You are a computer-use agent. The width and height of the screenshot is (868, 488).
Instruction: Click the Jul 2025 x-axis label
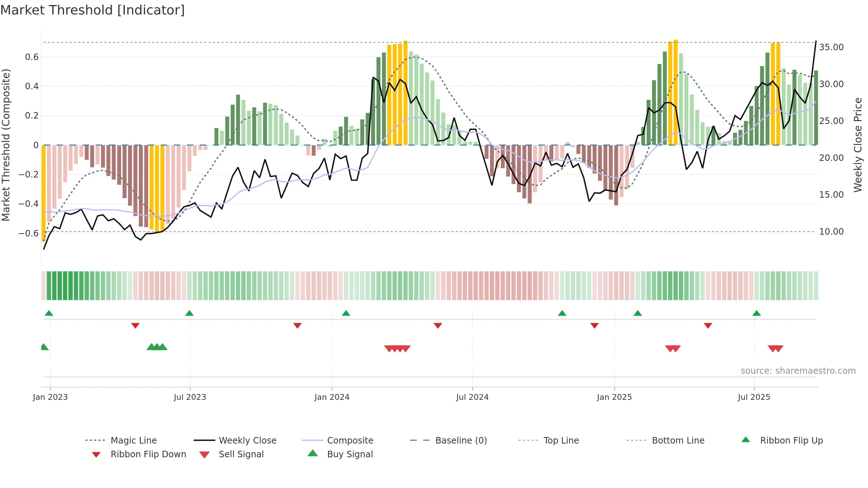click(x=754, y=397)
